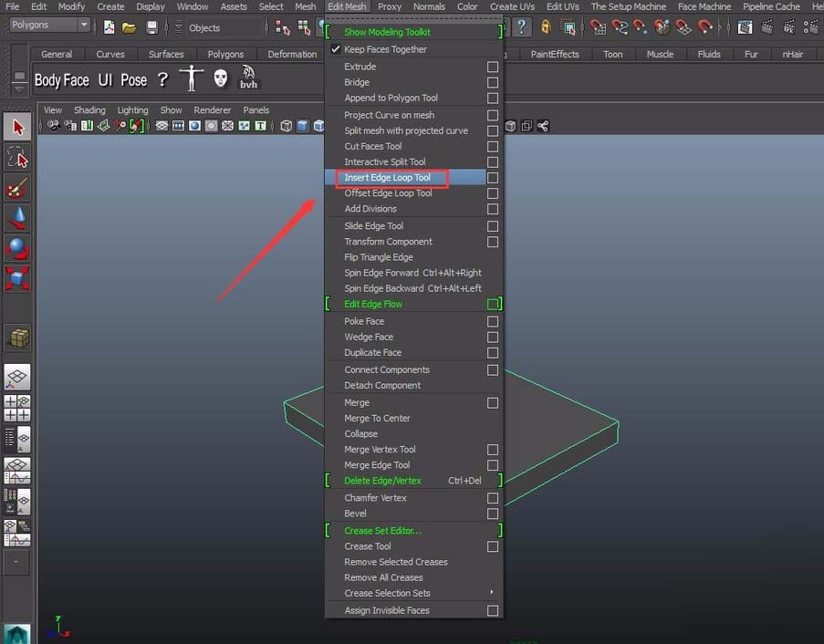This screenshot has width=824, height=644.
Task: Open the viewport Lighting menu
Action: [x=132, y=109]
